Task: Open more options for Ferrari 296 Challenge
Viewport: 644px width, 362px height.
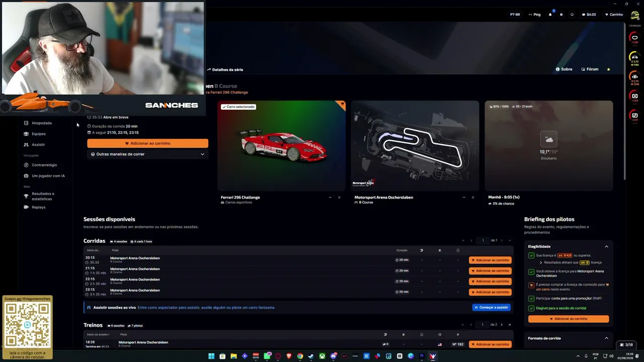Action: click(x=330, y=197)
